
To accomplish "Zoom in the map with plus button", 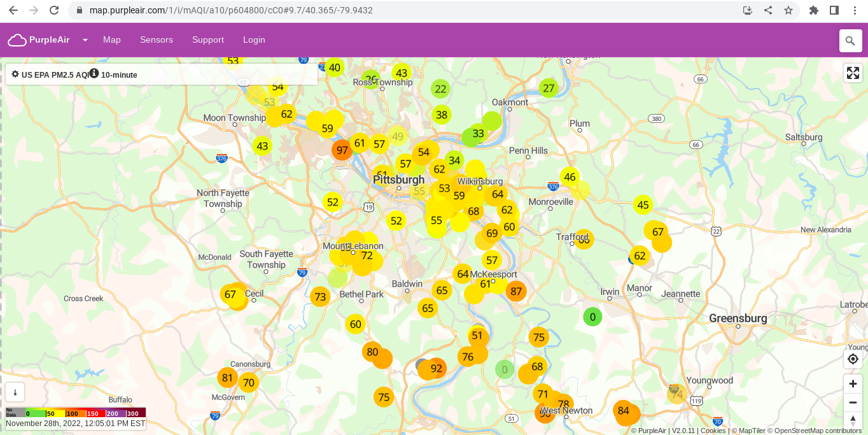I will tap(853, 384).
